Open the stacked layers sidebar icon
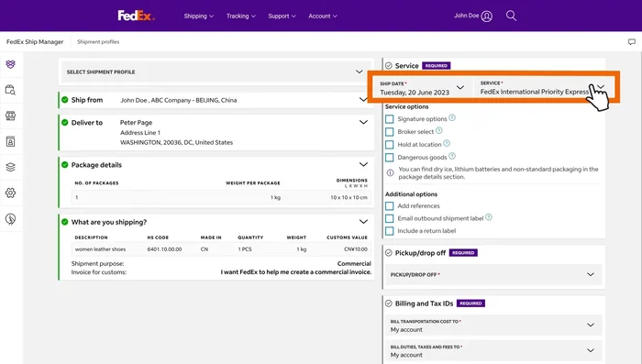The image size is (642, 364). (x=11, y=167)
